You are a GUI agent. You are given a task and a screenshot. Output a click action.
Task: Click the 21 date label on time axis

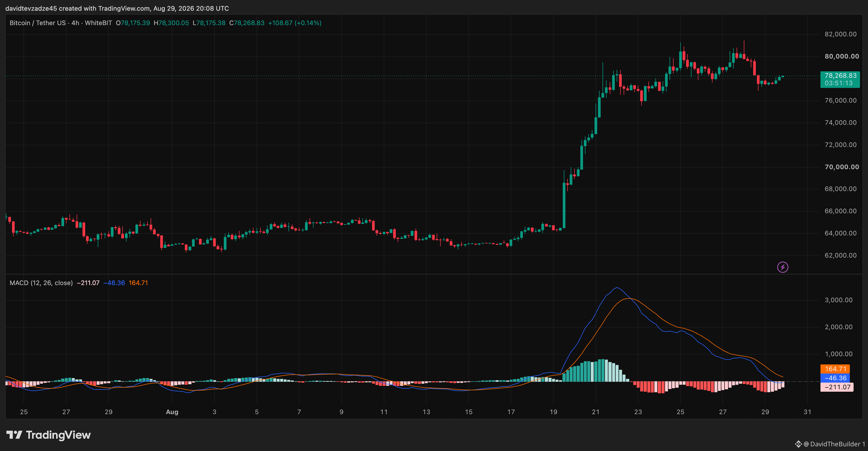pos(596,412)
